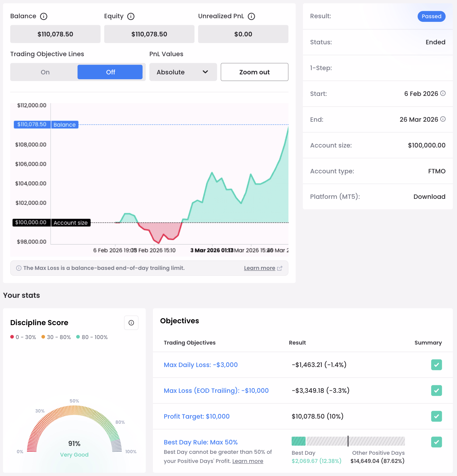Click the info icon next to Balance
Image resolution: width=457 pixels, height=476 pixels.
click(x=44, y=16)
